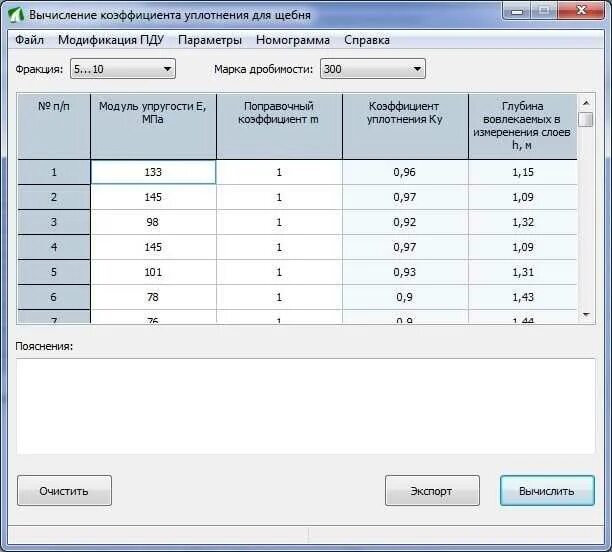Image resolution: width=612 pixels, height=552 pixels.
Task: Click the Экспорт button
Action: point(432,490)
